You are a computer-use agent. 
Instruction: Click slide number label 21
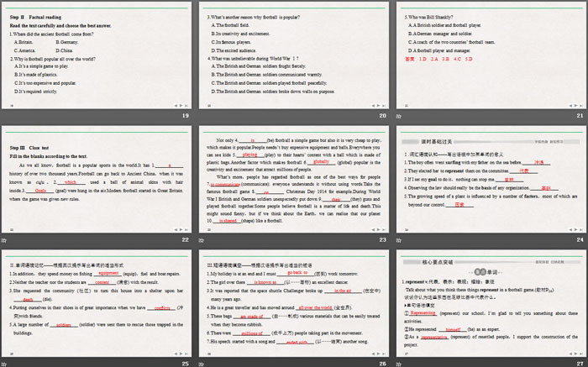coord(580,116)
